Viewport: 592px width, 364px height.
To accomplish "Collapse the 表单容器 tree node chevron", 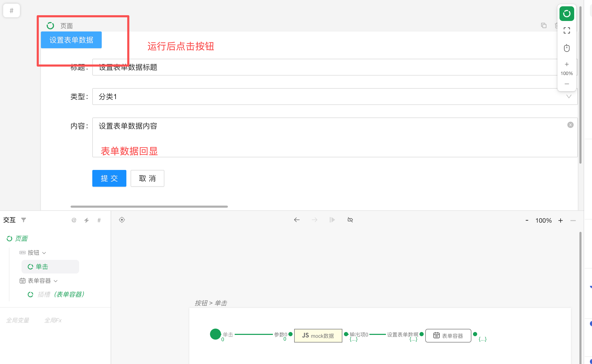I will (56, 281).
